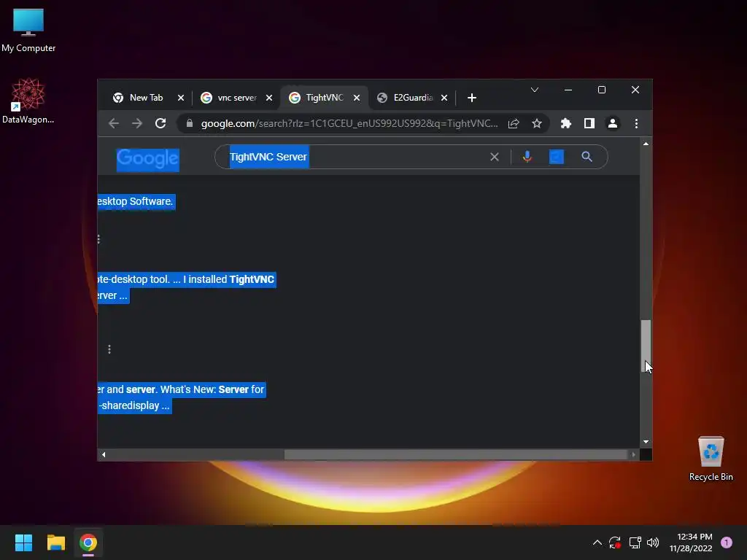Open Chrome's Extensions puzzle menu

coord(566,124)
